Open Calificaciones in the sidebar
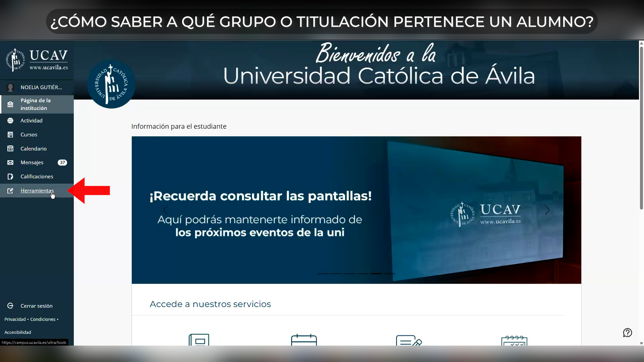 click(37, 177)
